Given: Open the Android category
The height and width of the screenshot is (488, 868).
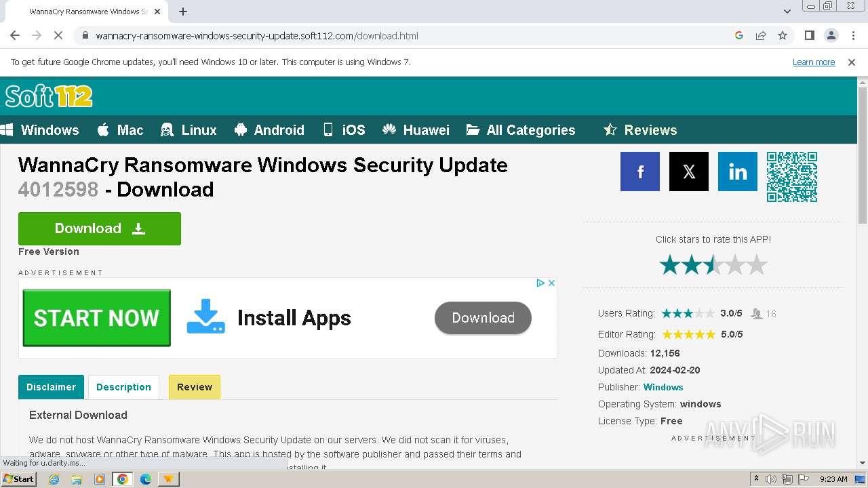Looking at the screenshot, I should coord(269,130).
